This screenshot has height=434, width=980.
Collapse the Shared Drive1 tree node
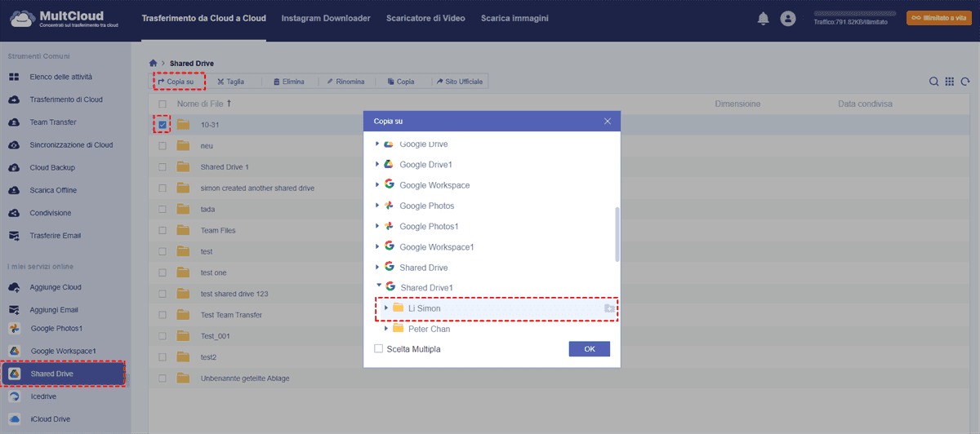pos(378,287)
